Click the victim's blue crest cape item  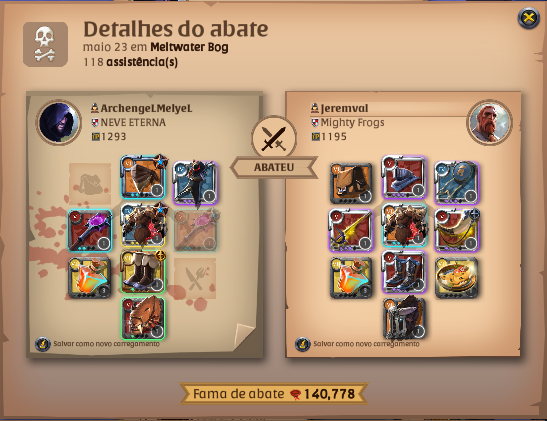coord(457,183)
